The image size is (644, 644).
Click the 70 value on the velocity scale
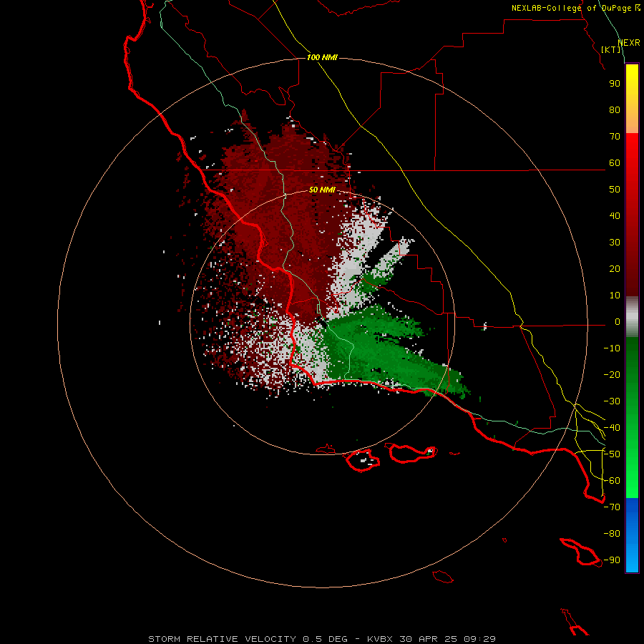[615, 137]
